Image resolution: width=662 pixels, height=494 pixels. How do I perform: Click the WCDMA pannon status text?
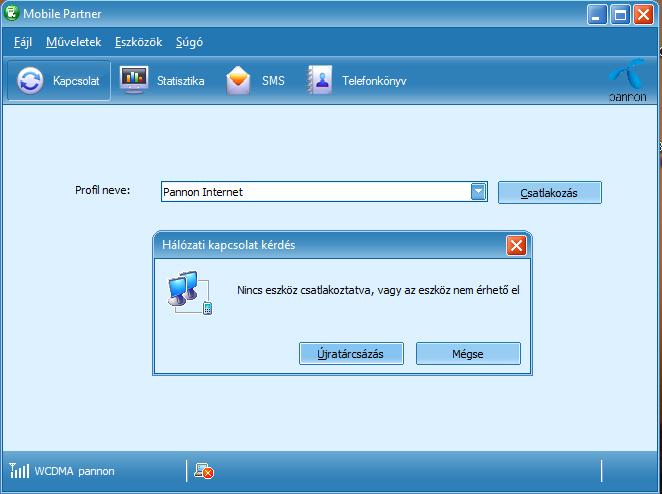coord(74,471)
